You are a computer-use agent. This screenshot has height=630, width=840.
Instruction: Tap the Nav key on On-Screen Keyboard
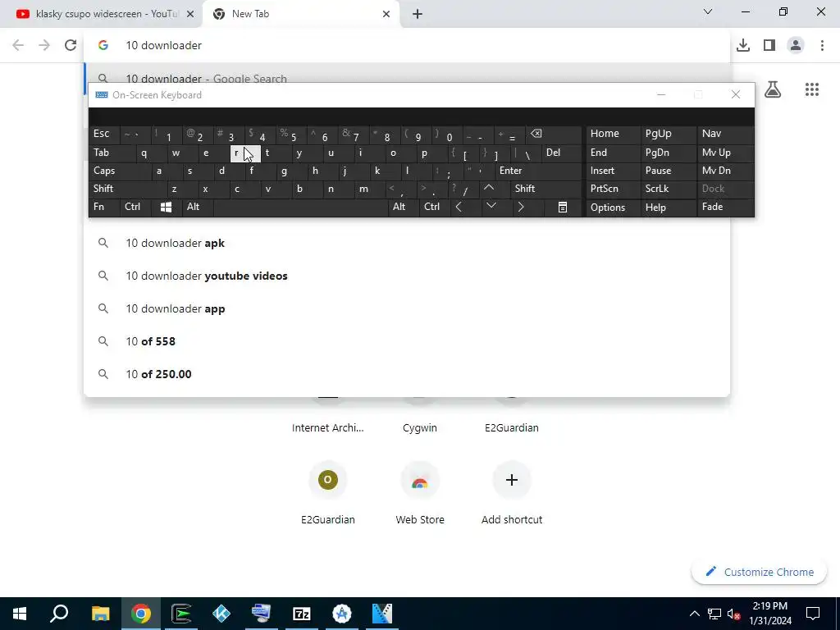(x=725, y=134)
